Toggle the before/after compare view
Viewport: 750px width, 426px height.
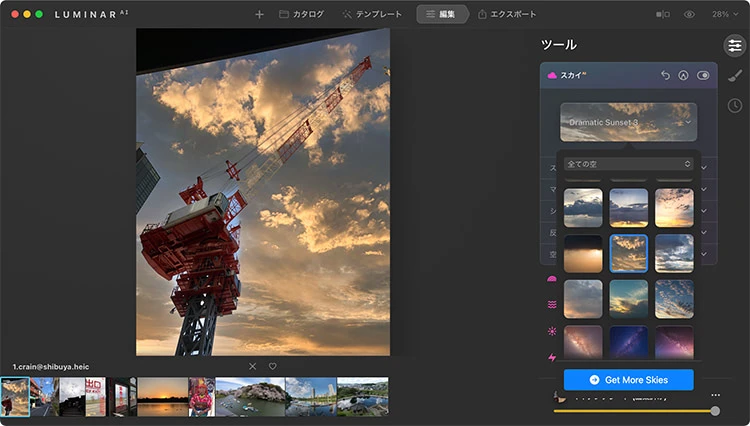pyautogui.click(x=662, y=15)
